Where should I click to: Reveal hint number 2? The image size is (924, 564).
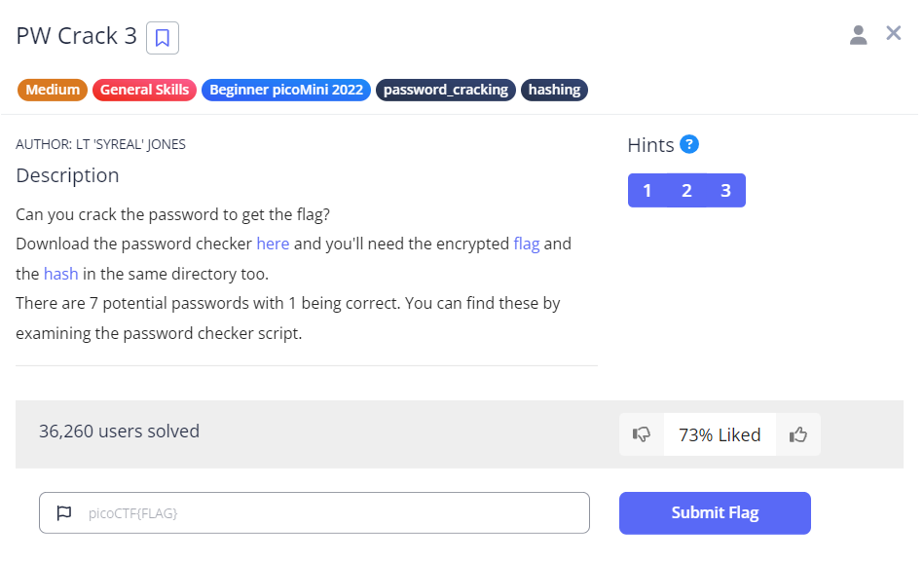pos(686,190)
